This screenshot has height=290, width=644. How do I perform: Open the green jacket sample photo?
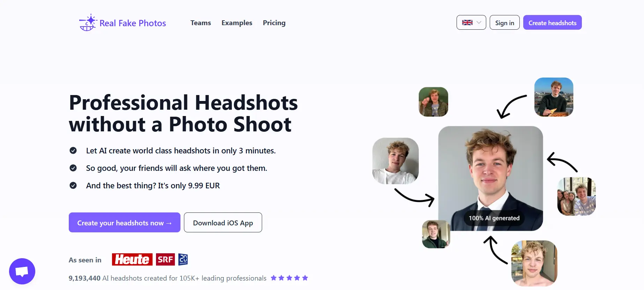click(x=434, y=102)
